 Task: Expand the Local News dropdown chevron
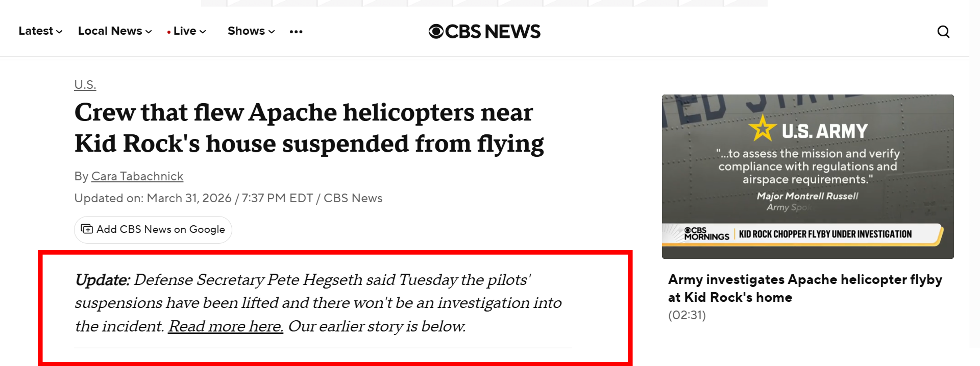pos(149,32)
